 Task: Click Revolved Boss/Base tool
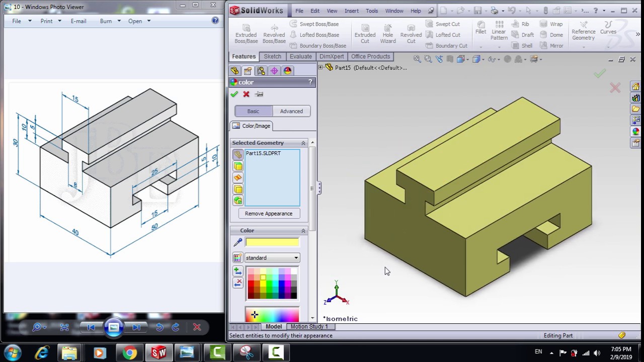[x=274, y=34]
